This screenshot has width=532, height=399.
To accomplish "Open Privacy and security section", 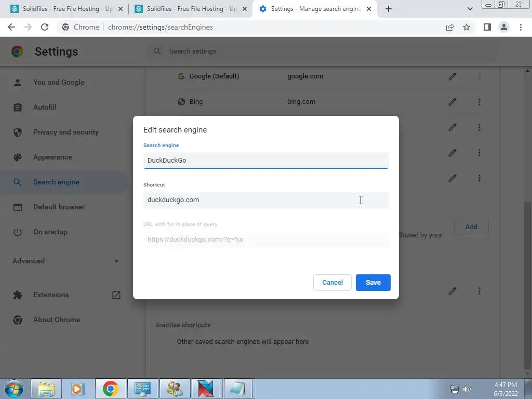I will coord(66,132).
